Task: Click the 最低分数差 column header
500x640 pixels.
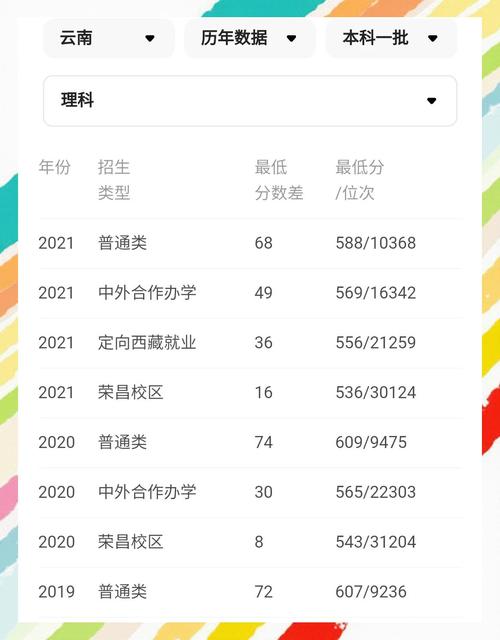Action: (279, 180)
